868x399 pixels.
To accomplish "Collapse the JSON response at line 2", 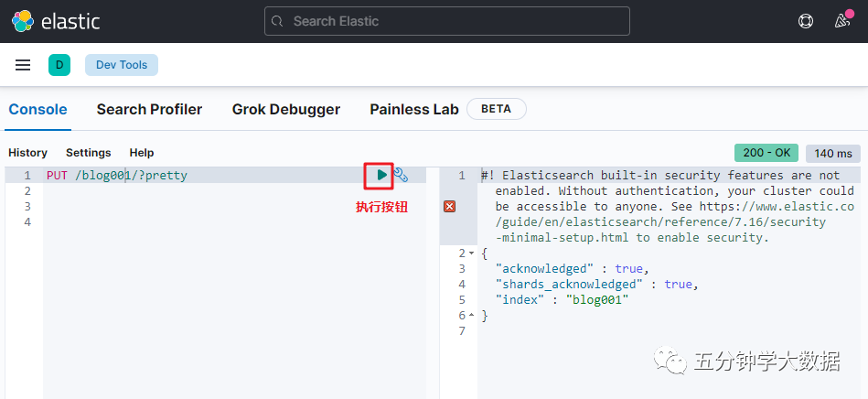I will click(x=471, y=253).
